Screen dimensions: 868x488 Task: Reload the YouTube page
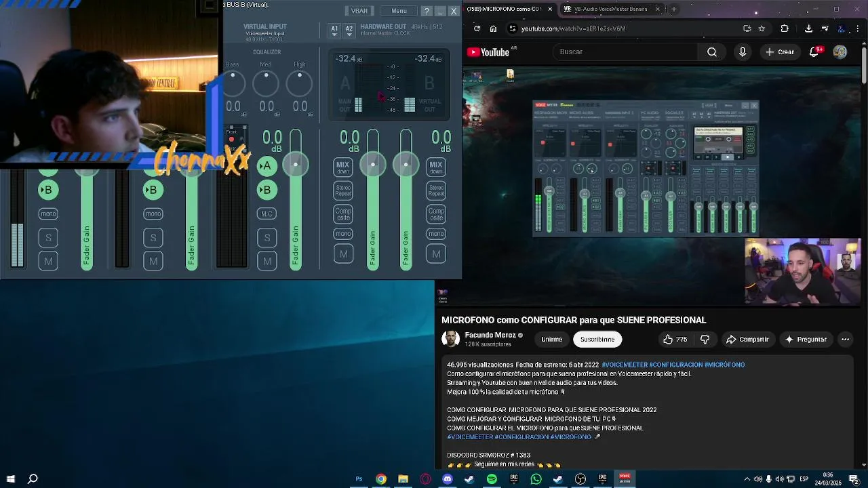477,28
